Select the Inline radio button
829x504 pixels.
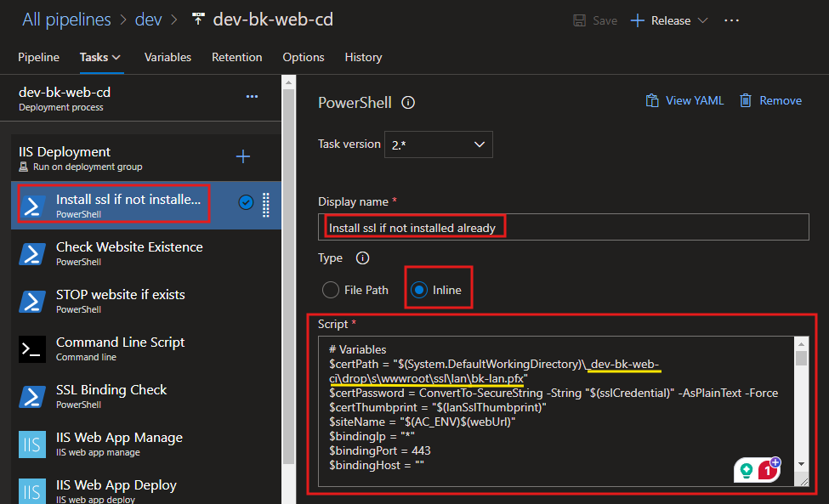(x=419, y=290)
